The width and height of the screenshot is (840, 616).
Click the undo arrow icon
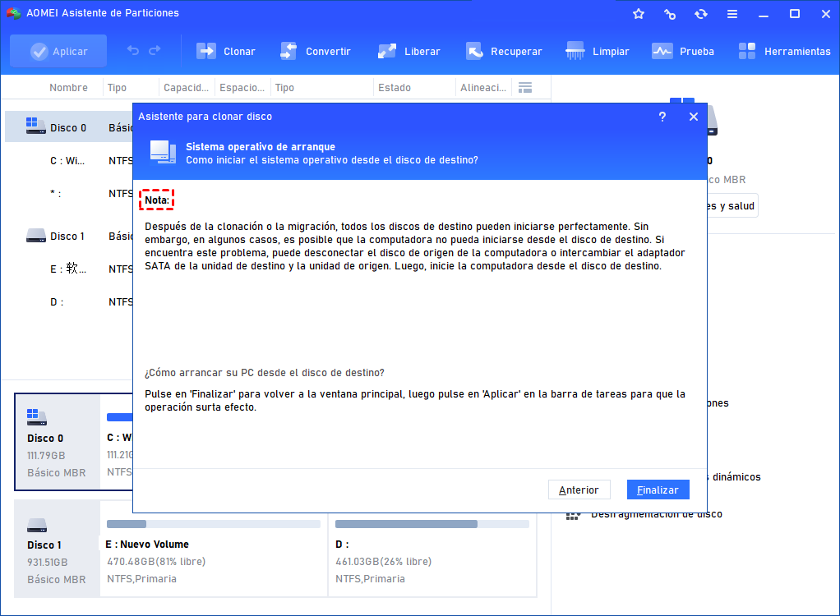click(133, 50)
